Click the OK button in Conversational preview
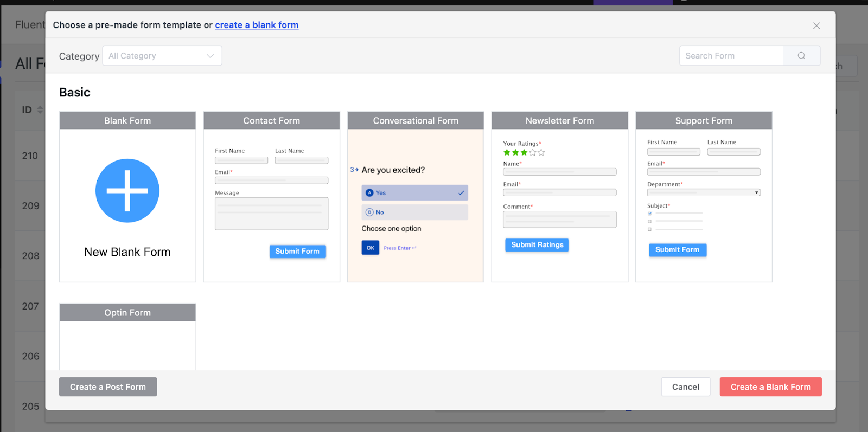 click(x=371, y=248)
